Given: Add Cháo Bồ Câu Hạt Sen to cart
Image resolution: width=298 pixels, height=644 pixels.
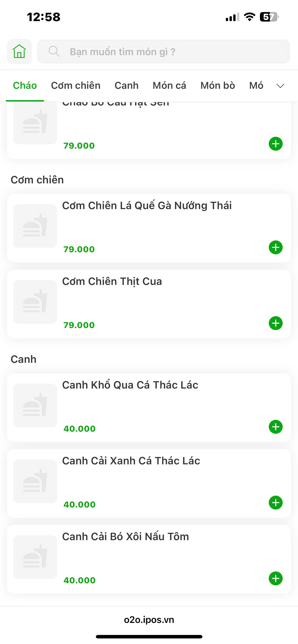Looking at the screenshot, I should (x=275, y=144).
